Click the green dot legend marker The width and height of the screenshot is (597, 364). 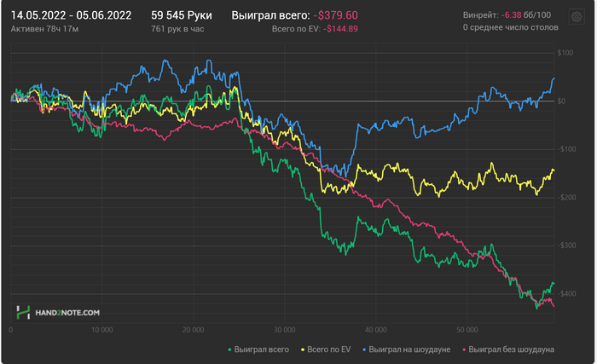point(230,350)
